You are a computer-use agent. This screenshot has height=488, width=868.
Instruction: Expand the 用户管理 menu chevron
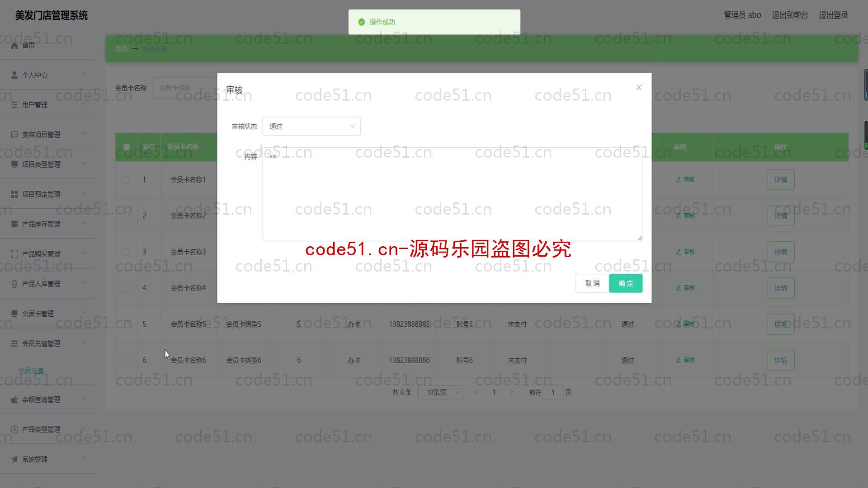click(x=83, y=104)
